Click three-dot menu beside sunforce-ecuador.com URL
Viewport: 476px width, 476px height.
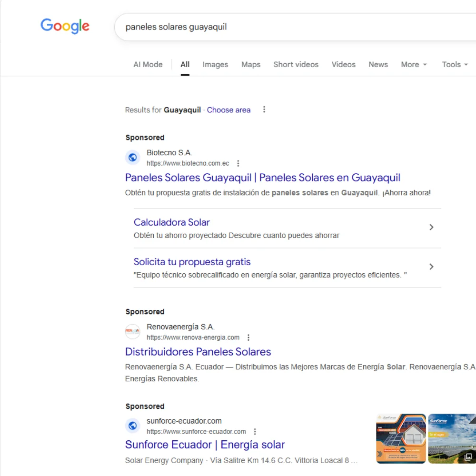(x=255, y=432)
